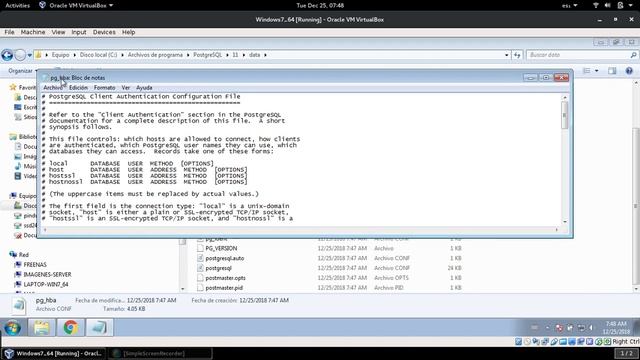The height and width of the screenshot is (360, 640).
Task: Open VirtualBox Devices menu
Action: pyautogui.click(x=104, y=32)
